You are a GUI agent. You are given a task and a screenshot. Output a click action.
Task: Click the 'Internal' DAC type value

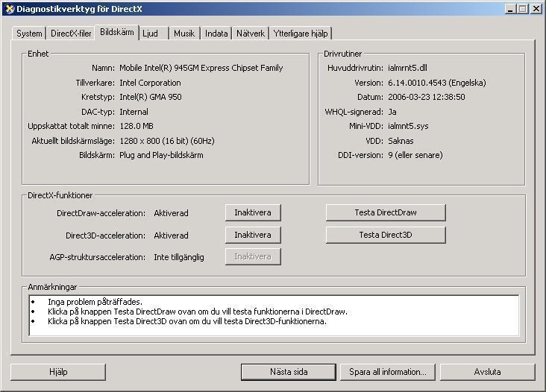click(x=134, y=112)
